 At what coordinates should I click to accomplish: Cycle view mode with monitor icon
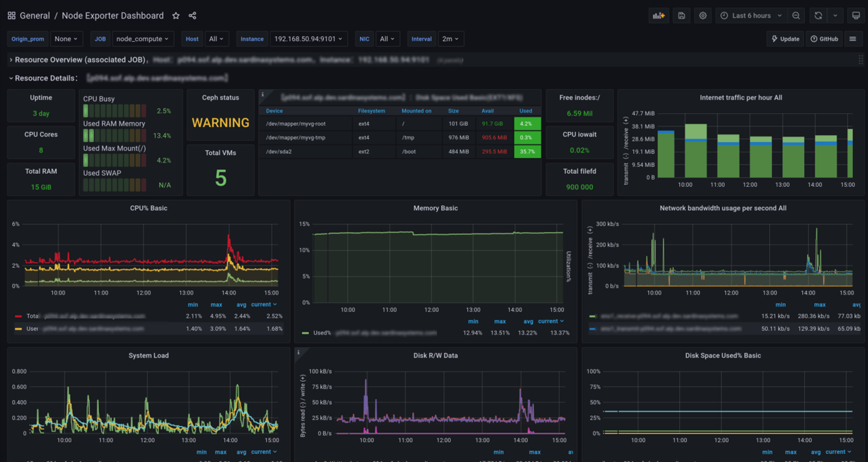856,15
